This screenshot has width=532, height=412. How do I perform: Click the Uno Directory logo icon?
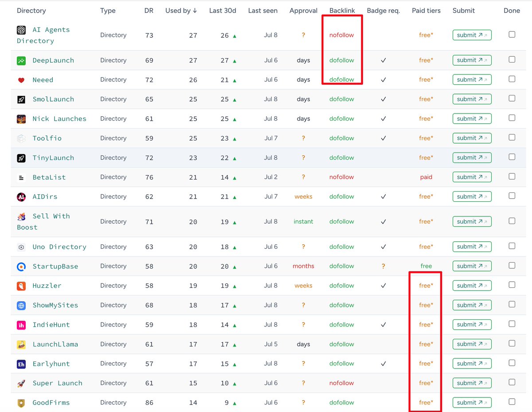coord(21,247)
